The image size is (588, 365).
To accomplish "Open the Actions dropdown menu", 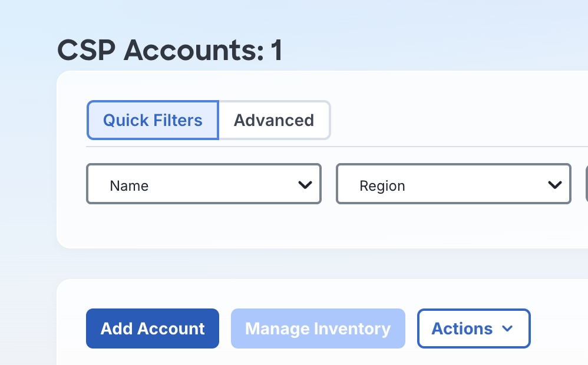I will point(474,328).
